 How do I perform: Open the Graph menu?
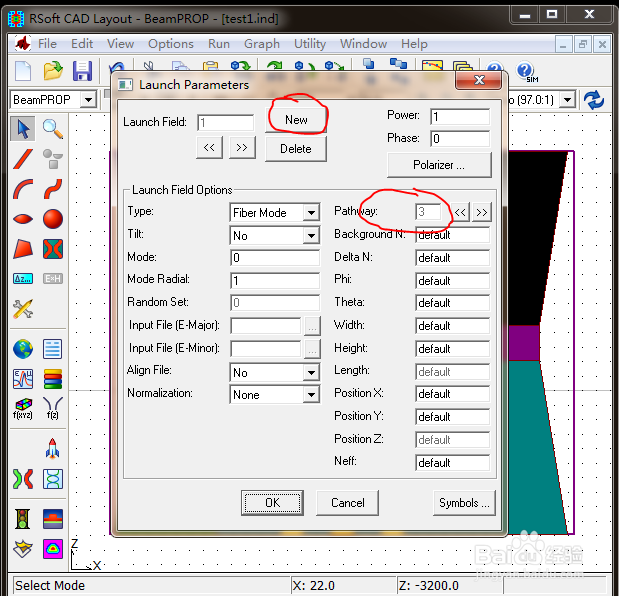point(262,44)
